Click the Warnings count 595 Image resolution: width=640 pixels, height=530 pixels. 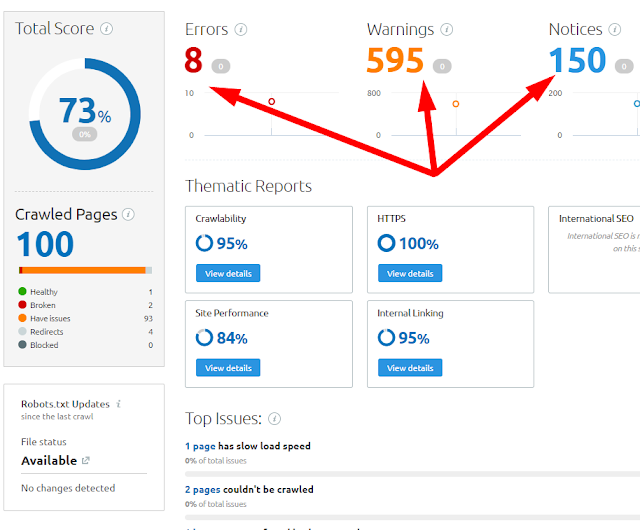point(395,63)
